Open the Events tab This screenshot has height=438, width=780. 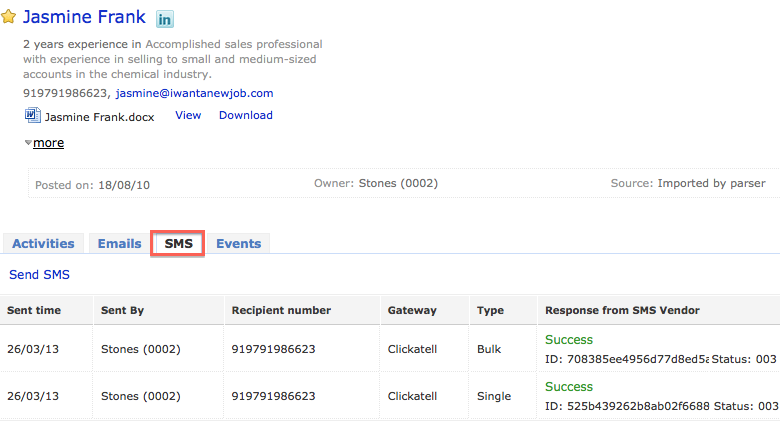[238, 243]
